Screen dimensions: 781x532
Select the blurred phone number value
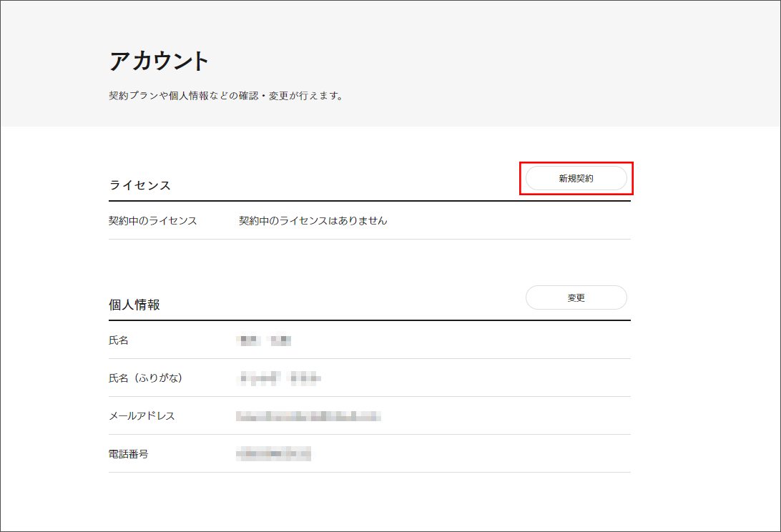(274, 454)
